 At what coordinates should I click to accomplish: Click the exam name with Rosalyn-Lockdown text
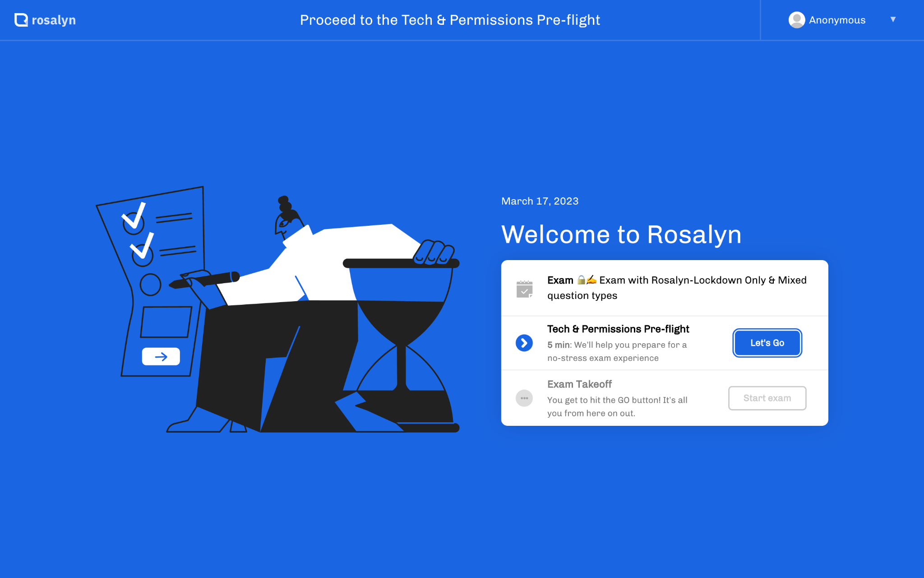(x=702, y=280)
